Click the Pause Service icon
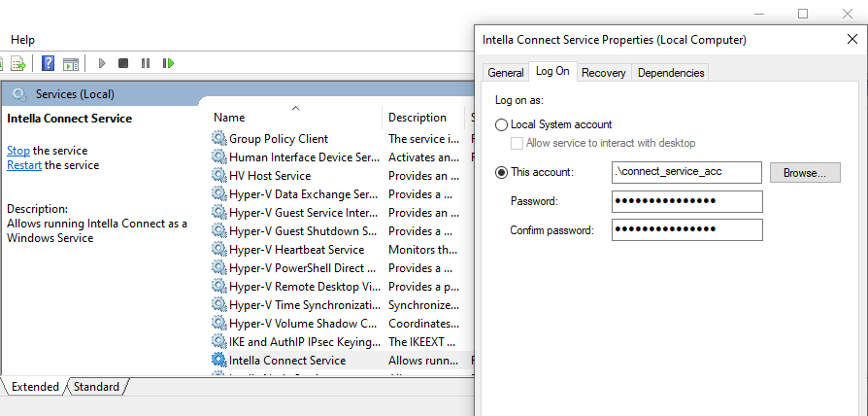The width and height of the screenshot is (868, 416). [x=146, y=63]
